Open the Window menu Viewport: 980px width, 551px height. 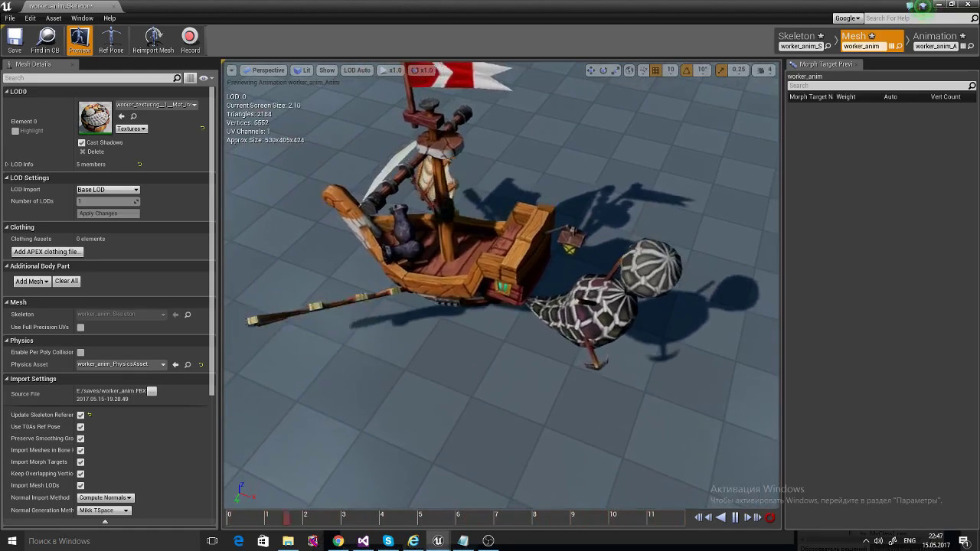point(82,18)
